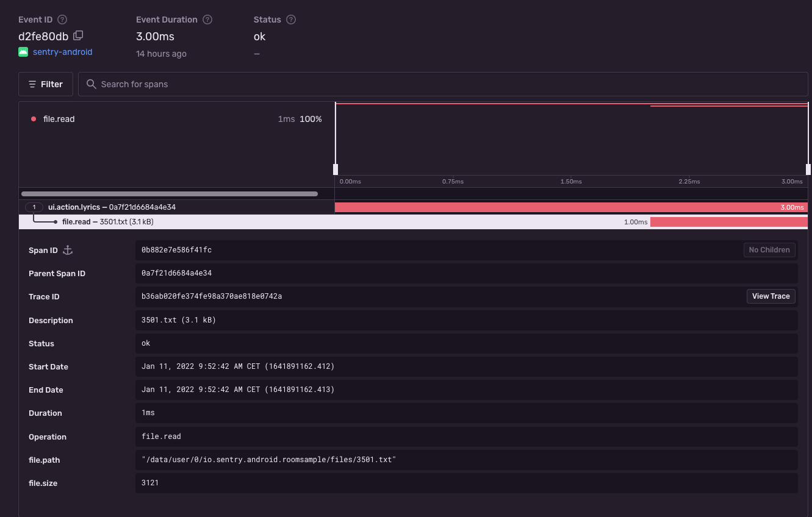The image size is (812, 517).
Task: Open the Filter panel
Action: point(46,84)
